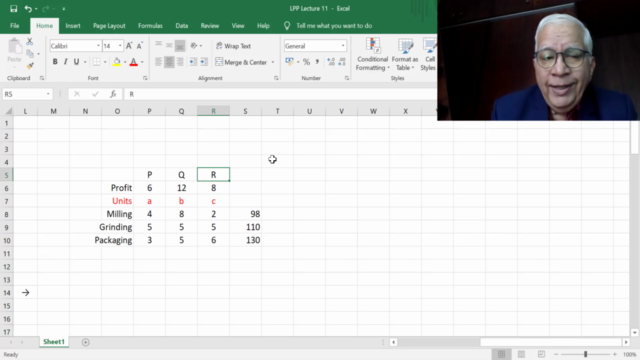Open the Underline style dropdown arrow

85,62
